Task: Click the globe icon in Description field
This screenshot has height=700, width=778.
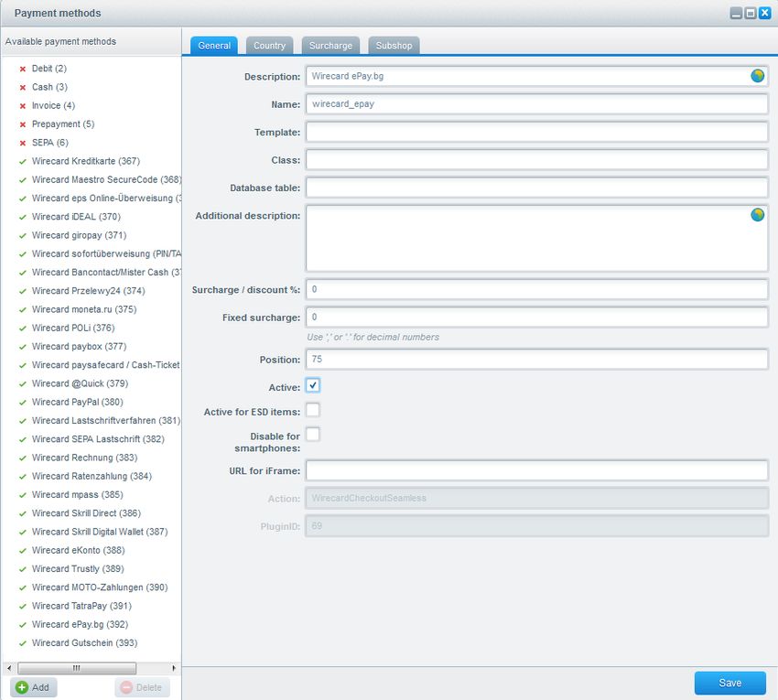Action: tap(757, 76)
